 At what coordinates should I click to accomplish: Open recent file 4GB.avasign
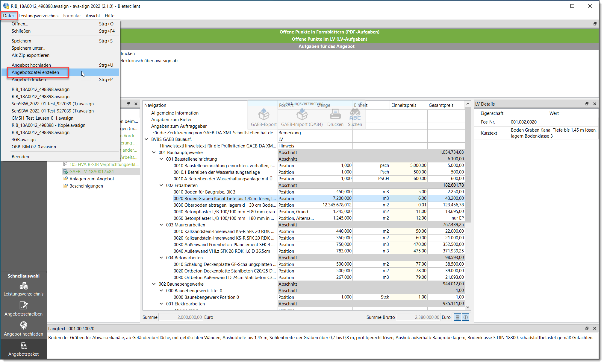[x=60, y=140]
